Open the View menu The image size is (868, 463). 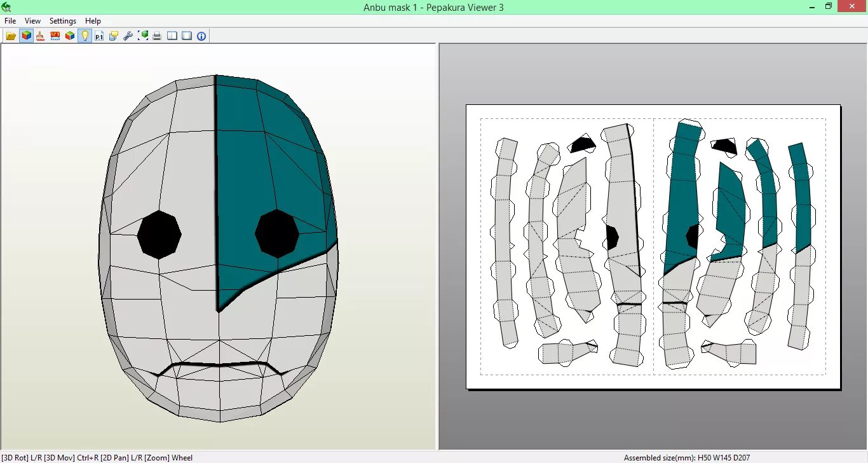pos(32,21)
